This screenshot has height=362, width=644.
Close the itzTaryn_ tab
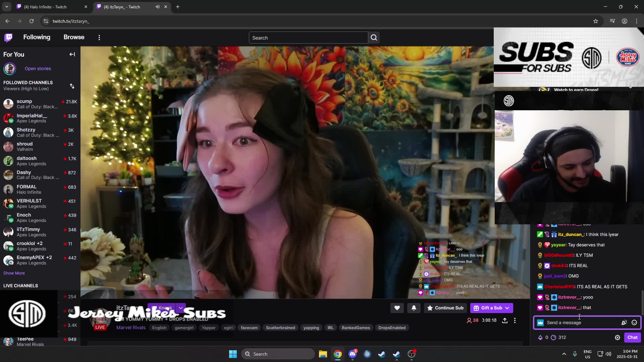pos(165,7)
